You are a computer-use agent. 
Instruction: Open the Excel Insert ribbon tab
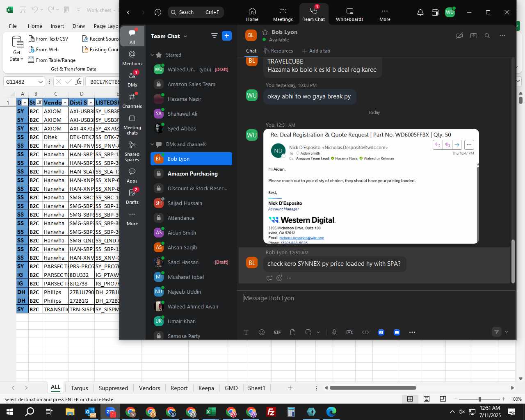pos(57,26)
